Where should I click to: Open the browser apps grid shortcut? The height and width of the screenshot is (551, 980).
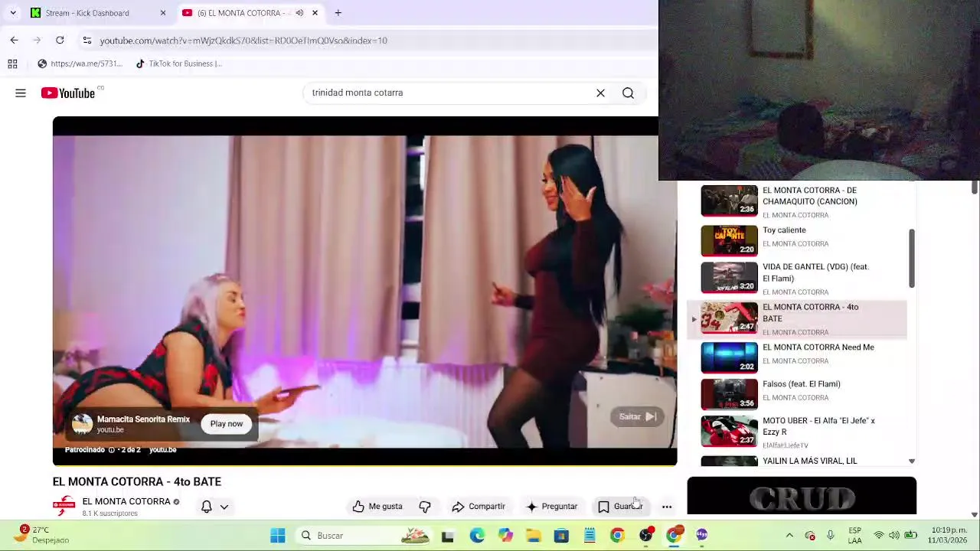point(12,64)
